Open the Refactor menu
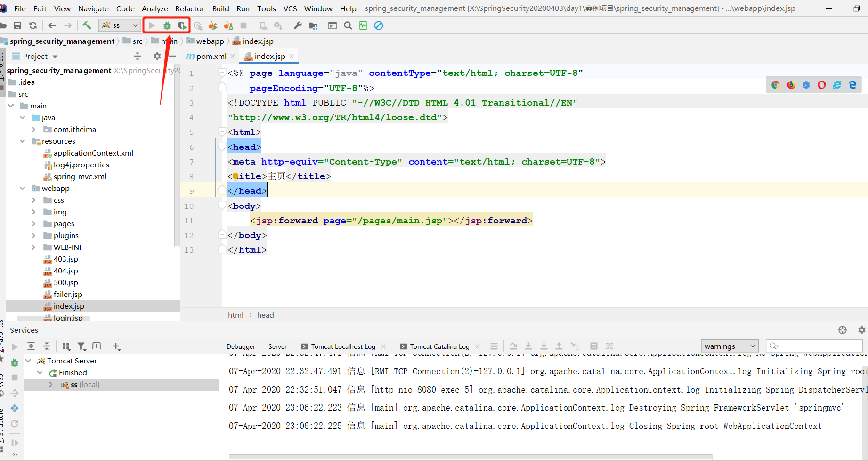The image size is (868, 461). [x=189, y=8]
